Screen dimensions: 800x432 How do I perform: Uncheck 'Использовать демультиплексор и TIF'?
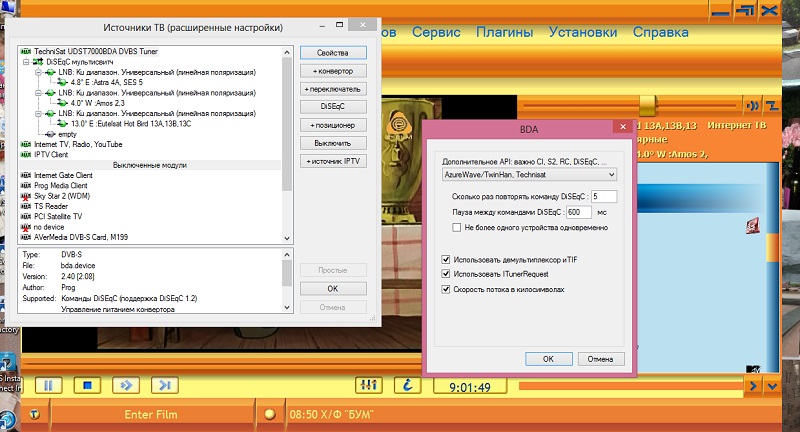pyautogui.click(x=445, y=260)
